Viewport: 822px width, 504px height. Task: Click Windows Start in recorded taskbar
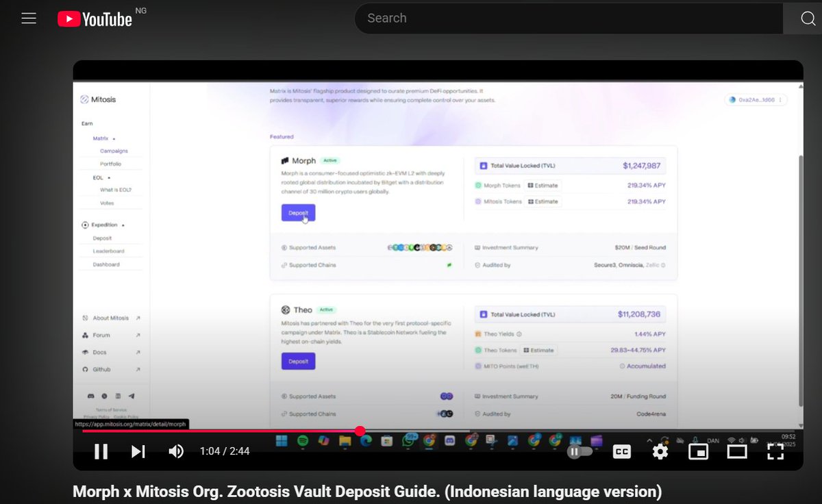point(282,442)
